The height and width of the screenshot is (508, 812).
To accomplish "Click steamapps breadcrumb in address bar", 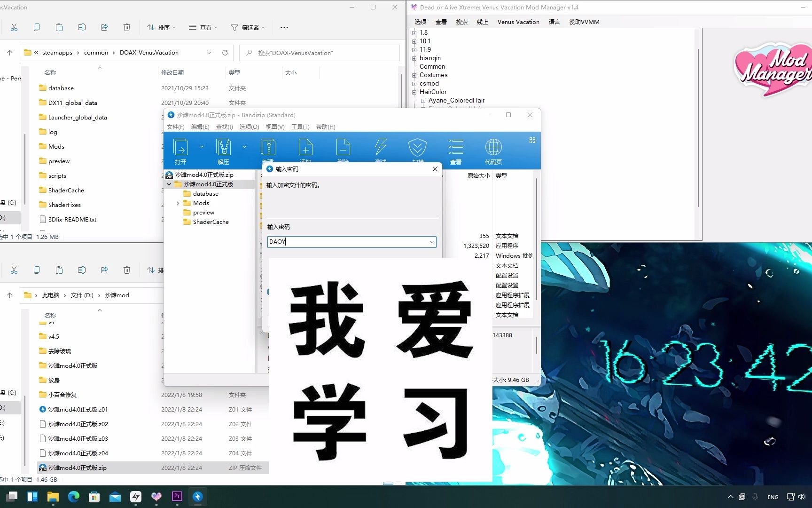I will [57, 53].
